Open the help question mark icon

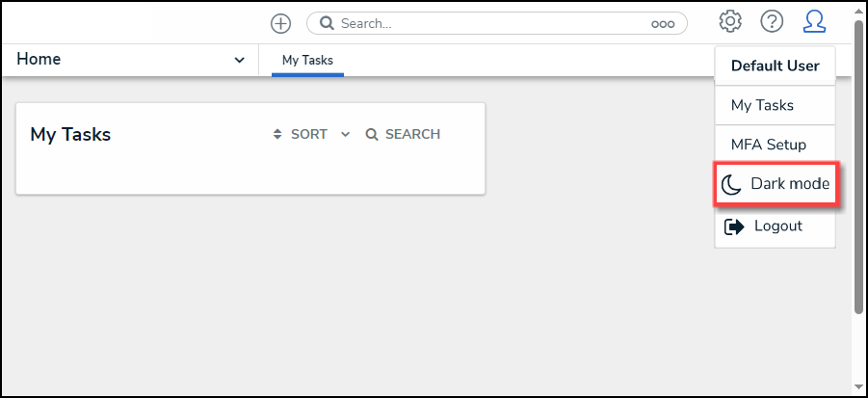(x=772, y=22)
